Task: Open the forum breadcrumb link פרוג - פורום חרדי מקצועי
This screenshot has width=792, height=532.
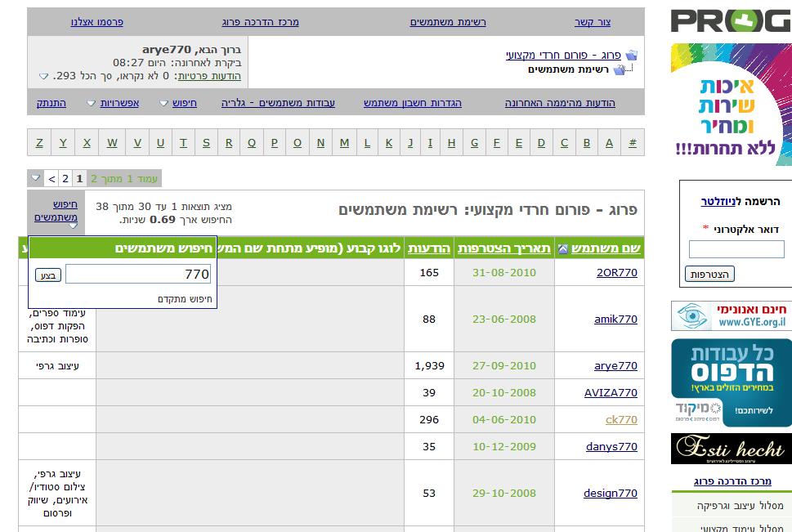Action: (x=563, y=55)
